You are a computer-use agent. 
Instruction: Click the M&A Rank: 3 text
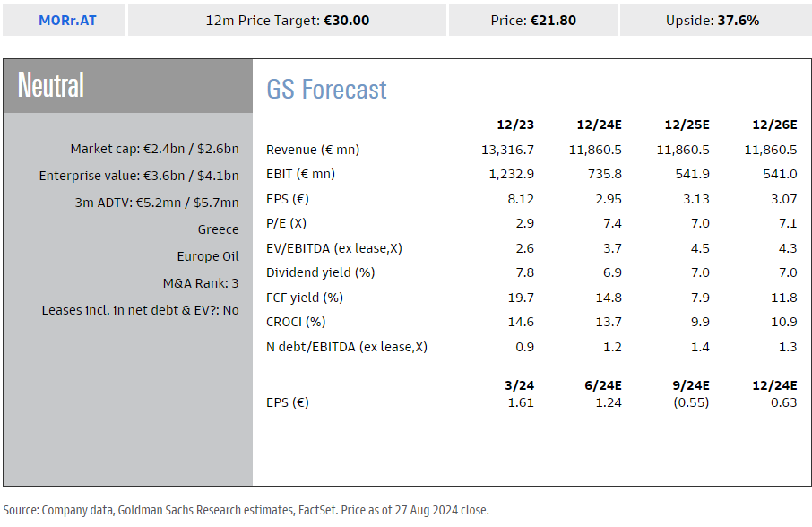click(201, 284)
